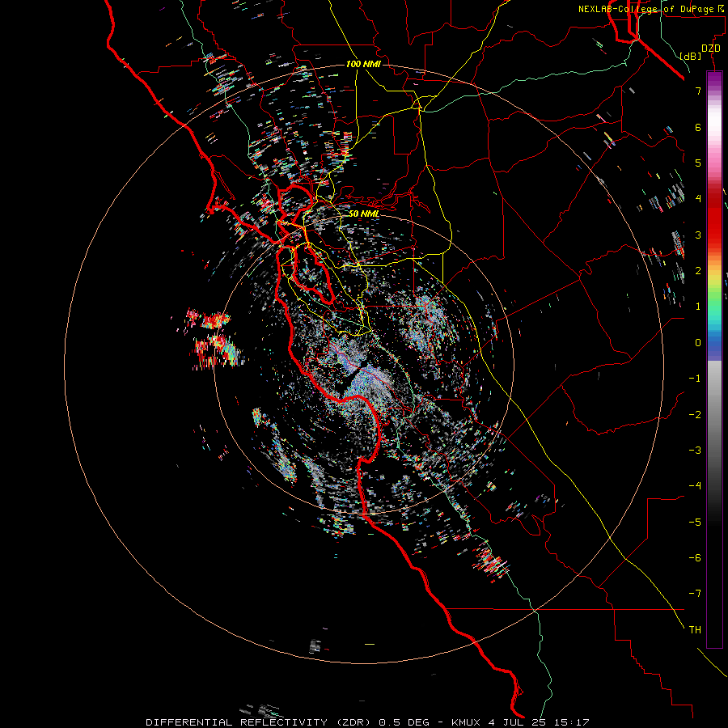
Task: Click the 3 value on the color scale
Action: click(698, 235)
